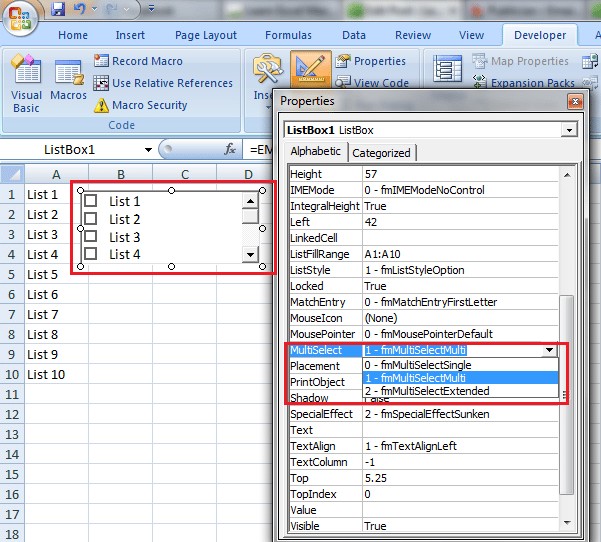
Task: Open the Office button menu
Action: [x=20, y=18]
